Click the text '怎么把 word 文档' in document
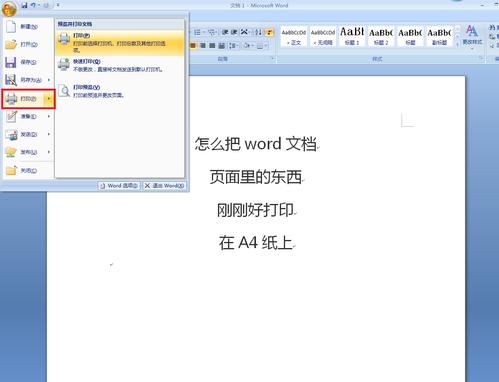Viewport: 499px width, 382px height. [x=256, y=144]
